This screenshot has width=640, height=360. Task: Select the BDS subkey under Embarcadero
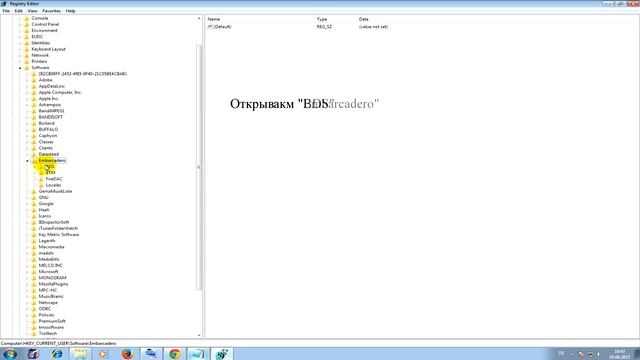point(49,167)
